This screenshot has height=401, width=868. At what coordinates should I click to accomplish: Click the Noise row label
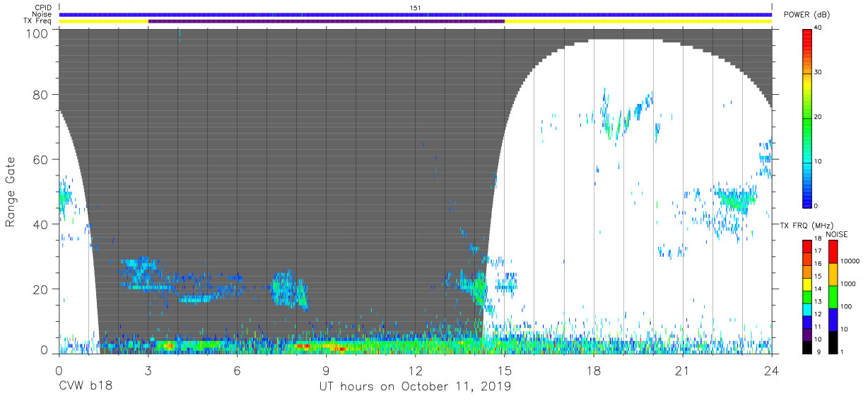click(x=41, y=14)
